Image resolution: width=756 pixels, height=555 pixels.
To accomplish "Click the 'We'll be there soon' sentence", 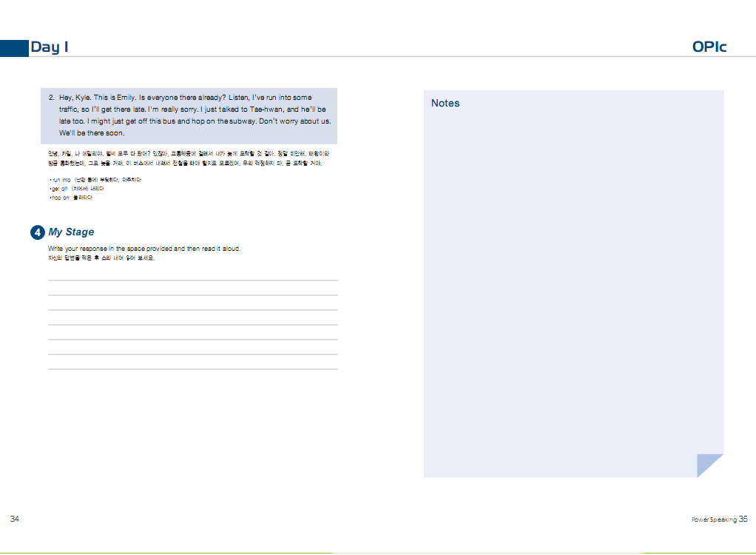I will tap(92, 133).
